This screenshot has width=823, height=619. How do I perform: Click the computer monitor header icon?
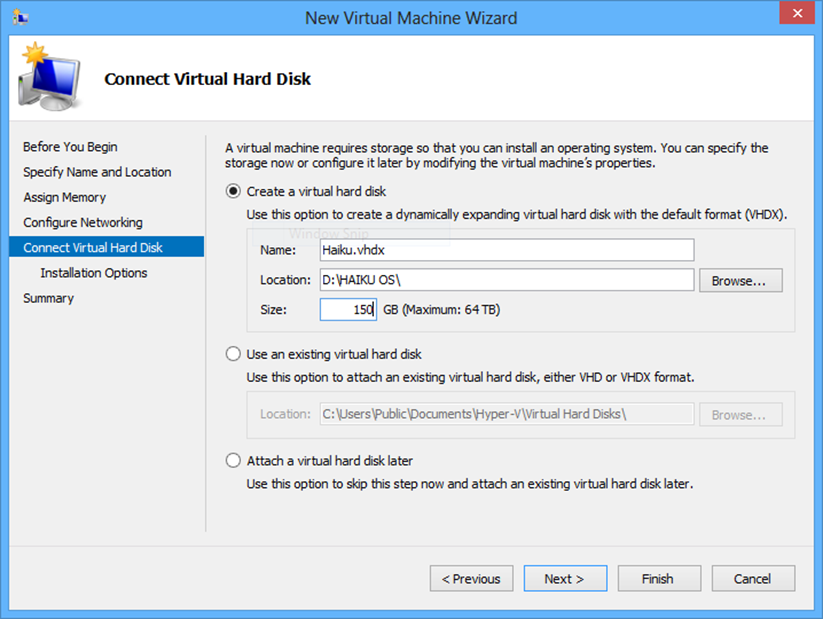[48, 77]
